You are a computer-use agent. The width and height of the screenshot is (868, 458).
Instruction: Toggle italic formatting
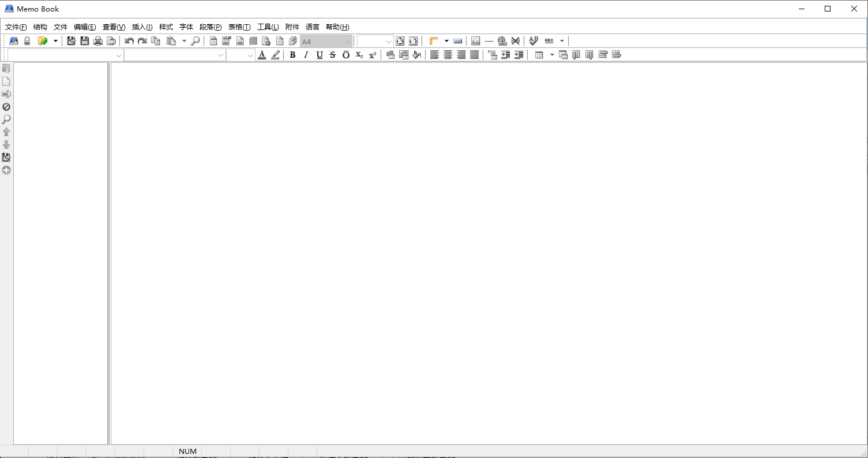click(306, 55)
